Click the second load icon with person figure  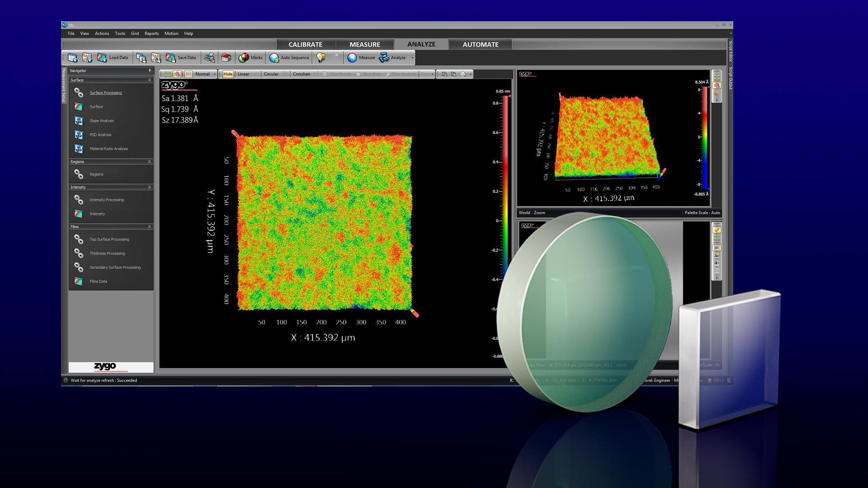(x=87, y=57)
